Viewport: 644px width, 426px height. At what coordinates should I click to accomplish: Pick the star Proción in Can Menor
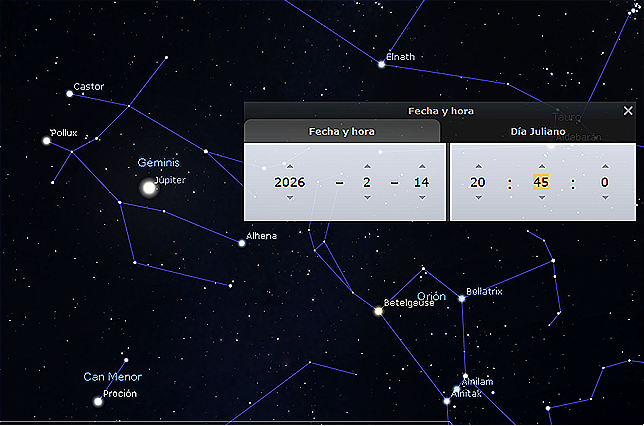click(x=98, y=401)
